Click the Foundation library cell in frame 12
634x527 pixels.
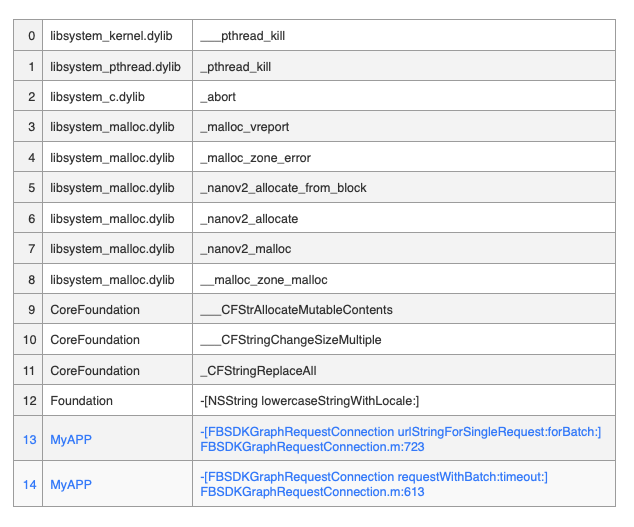tap(117, 401)
